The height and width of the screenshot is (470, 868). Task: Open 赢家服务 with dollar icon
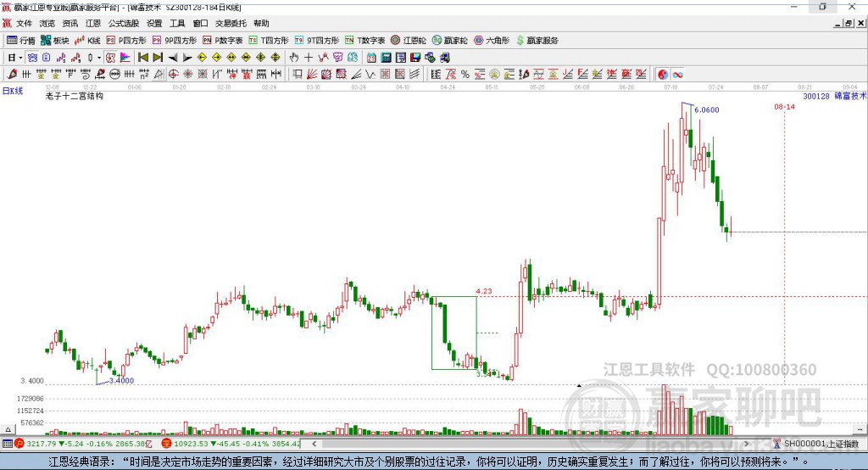coord(537,41)
